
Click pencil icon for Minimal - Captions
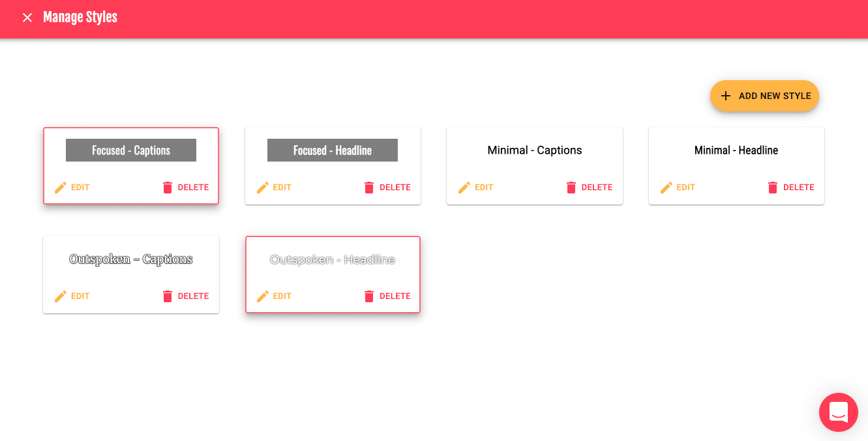(x=464, y=188)
